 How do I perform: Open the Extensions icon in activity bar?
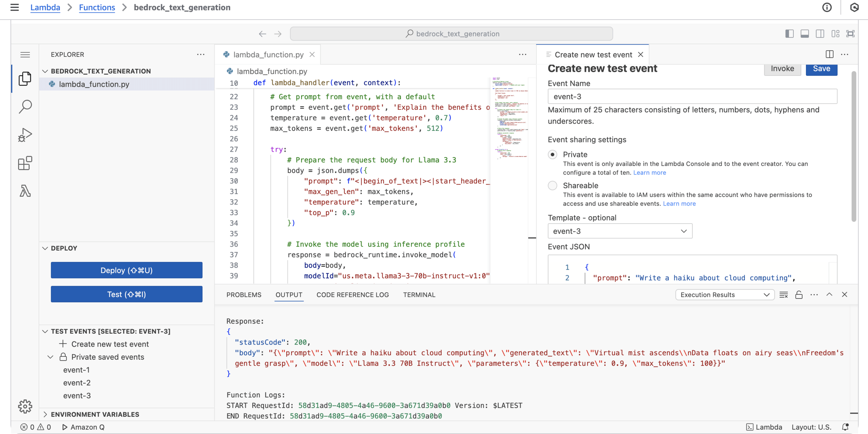[x=25, y=163]
